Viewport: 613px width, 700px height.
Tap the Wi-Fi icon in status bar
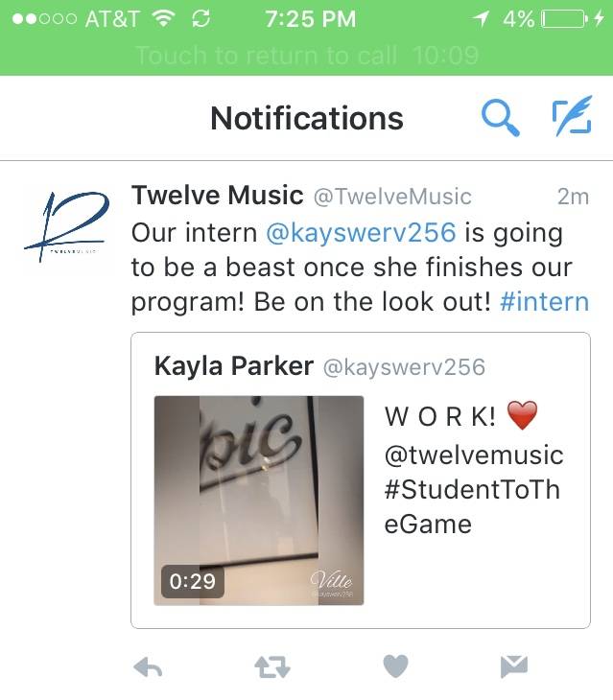tap(163, 19)
